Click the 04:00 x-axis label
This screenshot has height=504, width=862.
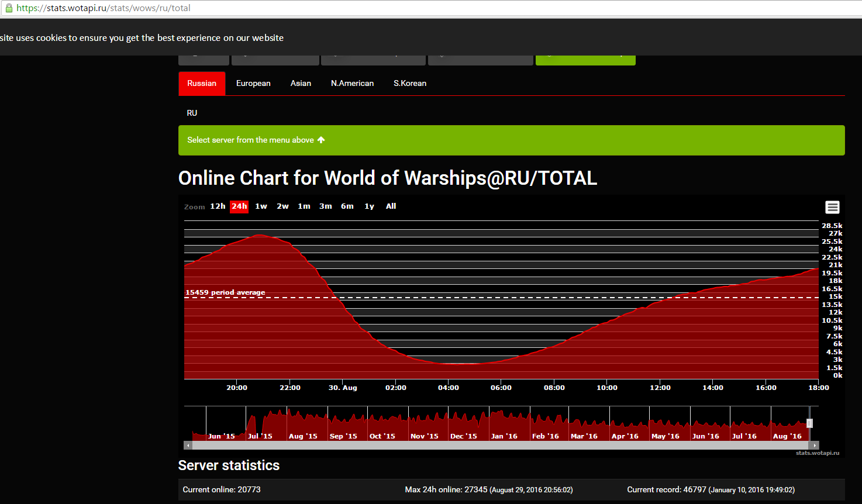[449, 388]
